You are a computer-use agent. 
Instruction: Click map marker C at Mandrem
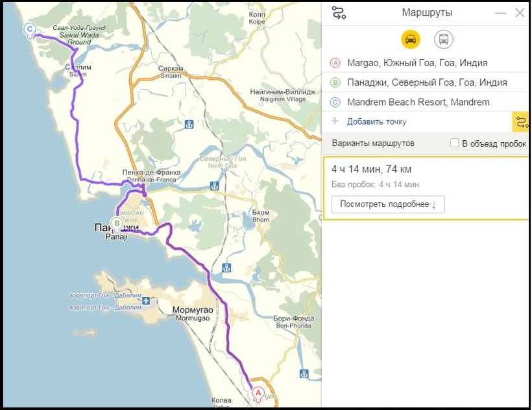29,29
